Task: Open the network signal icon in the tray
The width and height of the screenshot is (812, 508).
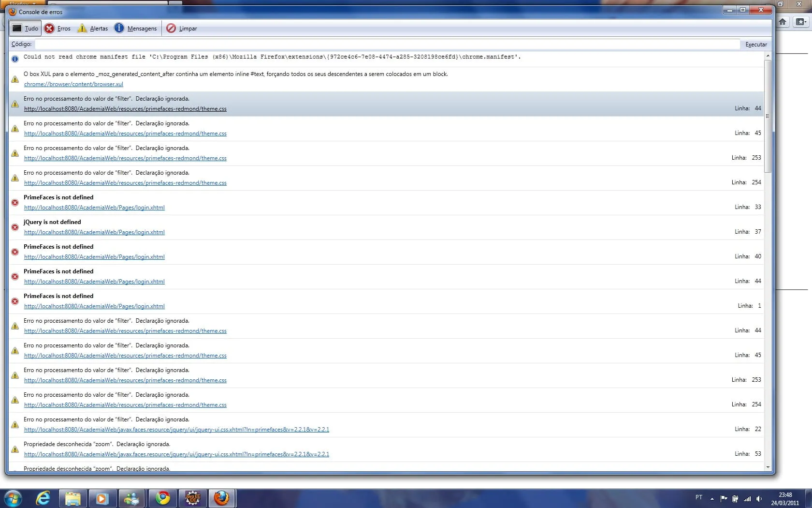Action: click(x=747, y=498)
